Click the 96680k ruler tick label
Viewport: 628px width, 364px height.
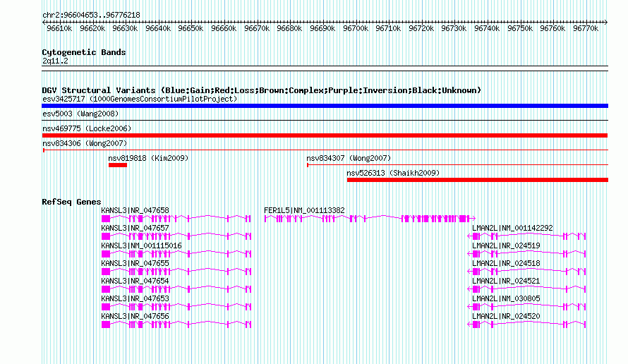pos(289,28)
